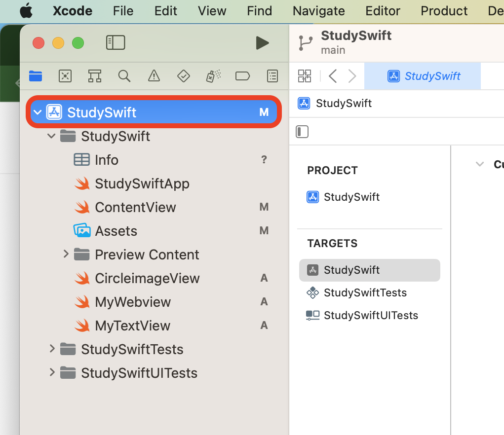Open the ContentView swift file
This screenshot has height=435, width=504.
[x=135, y=207]
